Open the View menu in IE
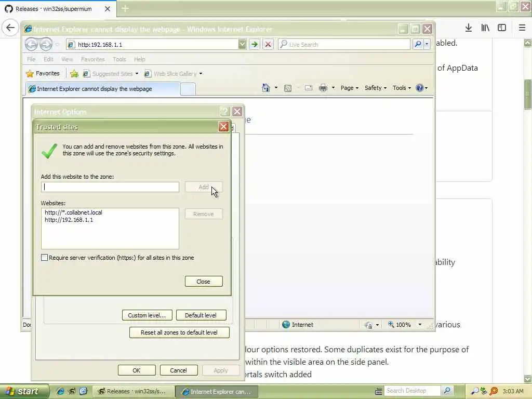532x399 pixels. coord(67,59)
